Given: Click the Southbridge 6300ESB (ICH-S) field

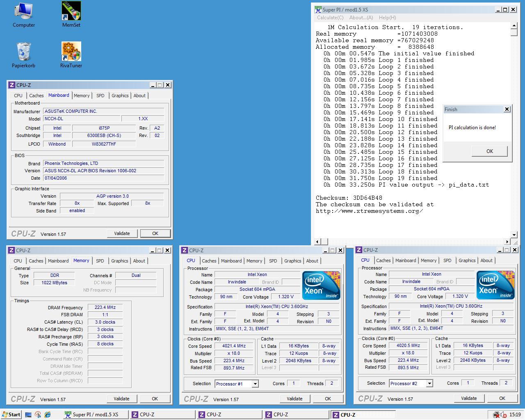Looking at the screenshot, I should click(x=104, y=135).
